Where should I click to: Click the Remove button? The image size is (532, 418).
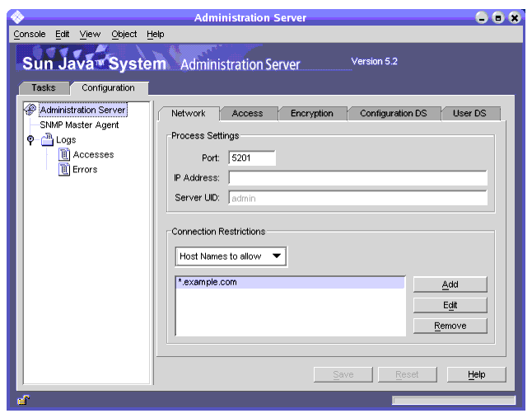point(450,326)
